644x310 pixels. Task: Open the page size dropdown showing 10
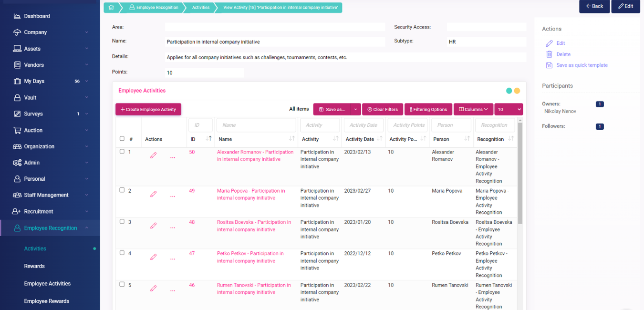pyautogui.click(x=509, y=109)
